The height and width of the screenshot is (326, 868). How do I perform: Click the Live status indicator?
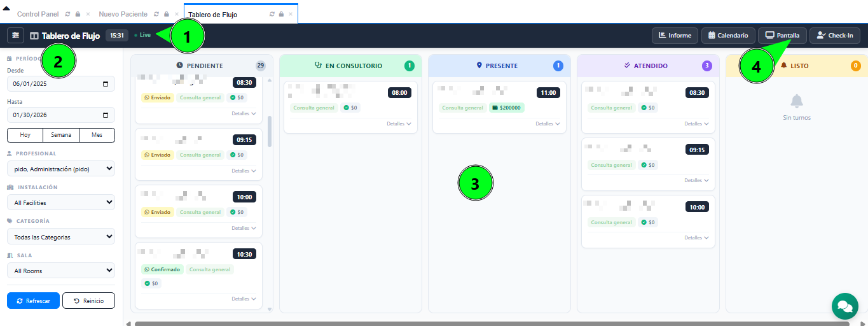142,35
